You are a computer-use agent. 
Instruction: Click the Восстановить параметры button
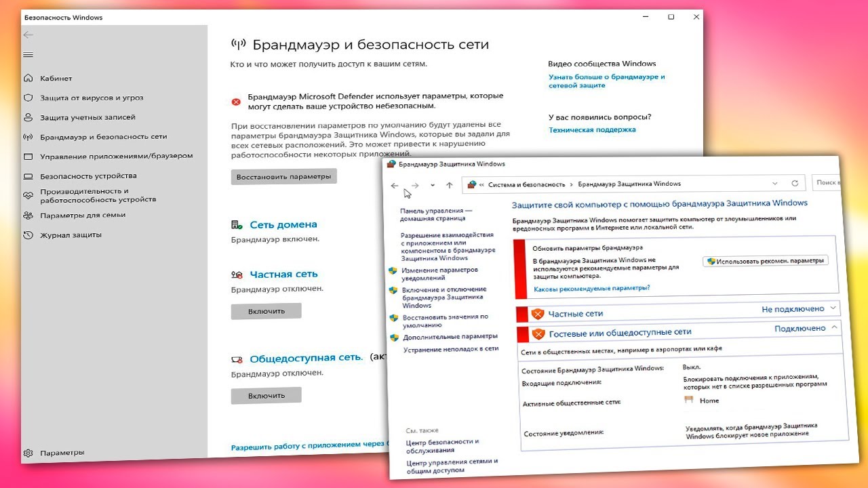(x=284, y=177)
